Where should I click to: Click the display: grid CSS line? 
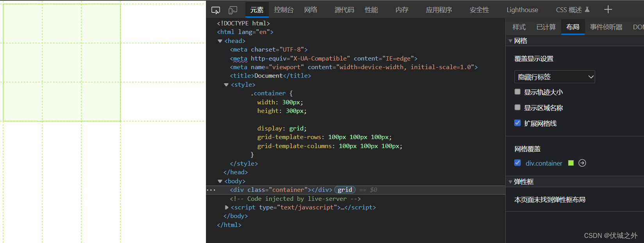pyautogui.click(x=282, y=129)
